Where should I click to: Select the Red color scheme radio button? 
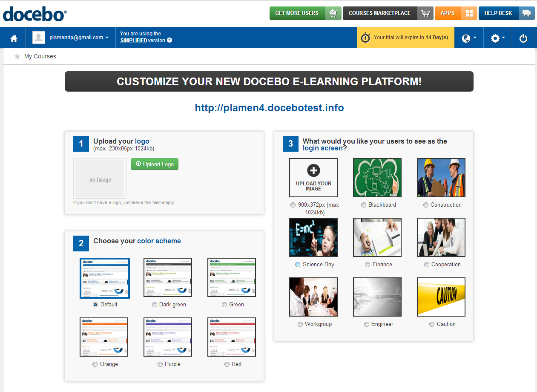(x=227, y=364)
